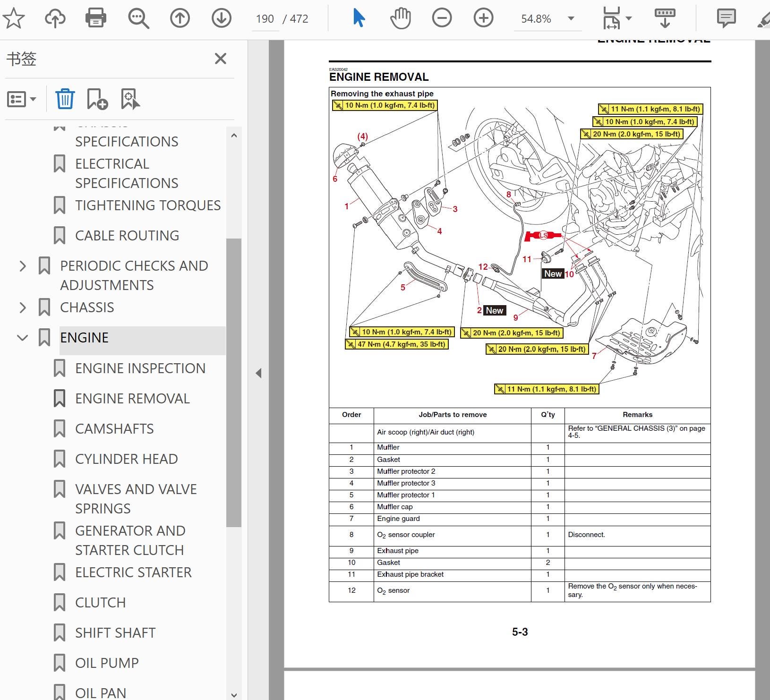
Task: Add the document to favorites with the star icon
Action: pyautogui.click(x=14, y=18)
